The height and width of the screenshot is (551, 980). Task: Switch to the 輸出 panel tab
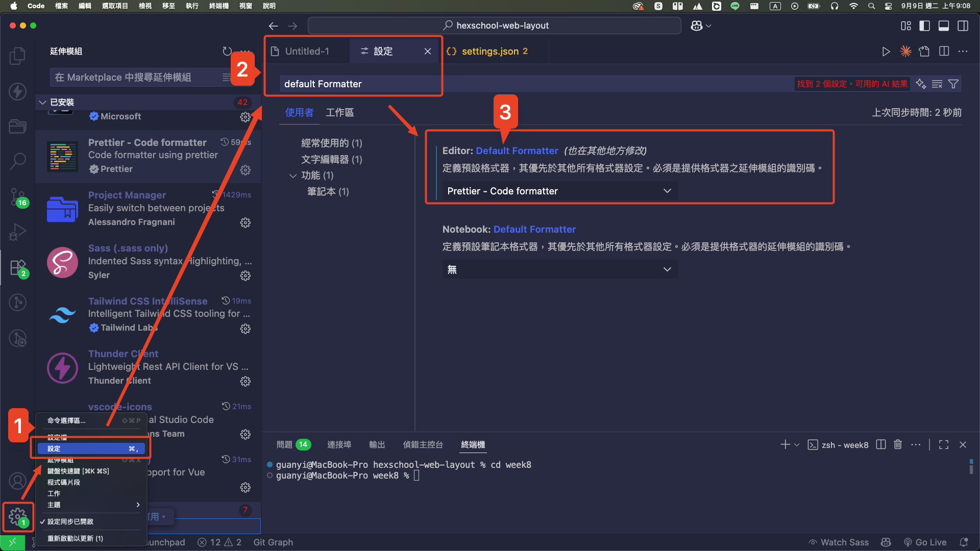(377, 444)
